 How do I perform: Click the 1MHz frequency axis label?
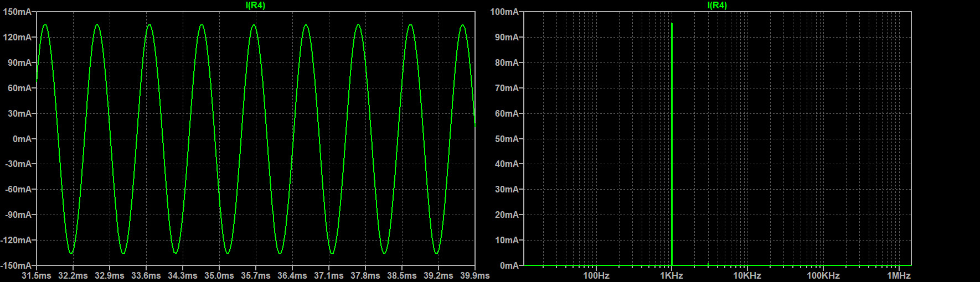point(899,275)
